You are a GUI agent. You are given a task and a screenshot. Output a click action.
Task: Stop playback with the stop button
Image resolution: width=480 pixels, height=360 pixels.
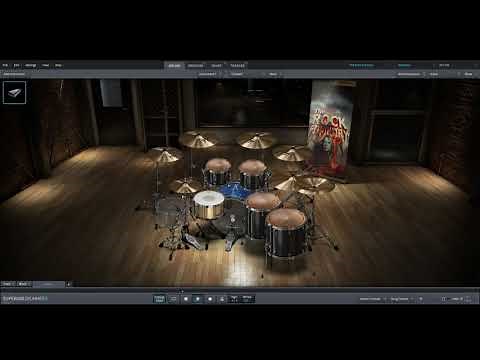pos(186,299)
